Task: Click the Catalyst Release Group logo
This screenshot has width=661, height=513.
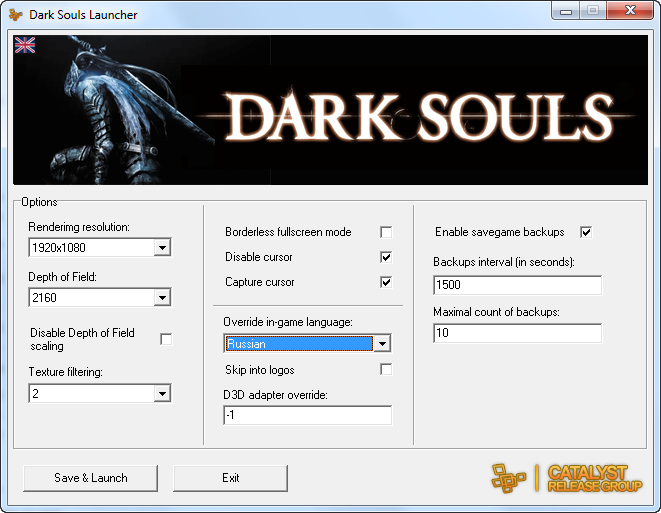Action: coord(567,478)
